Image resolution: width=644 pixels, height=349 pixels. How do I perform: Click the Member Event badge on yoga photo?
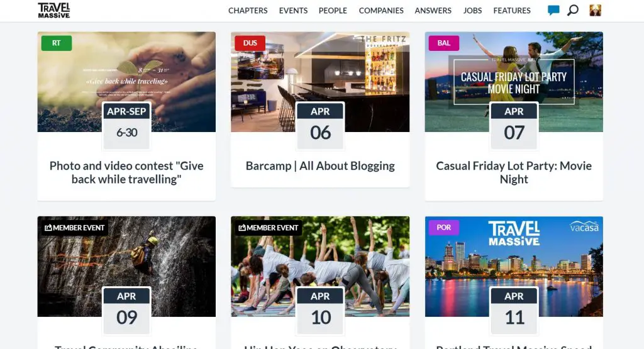point(268,228)
